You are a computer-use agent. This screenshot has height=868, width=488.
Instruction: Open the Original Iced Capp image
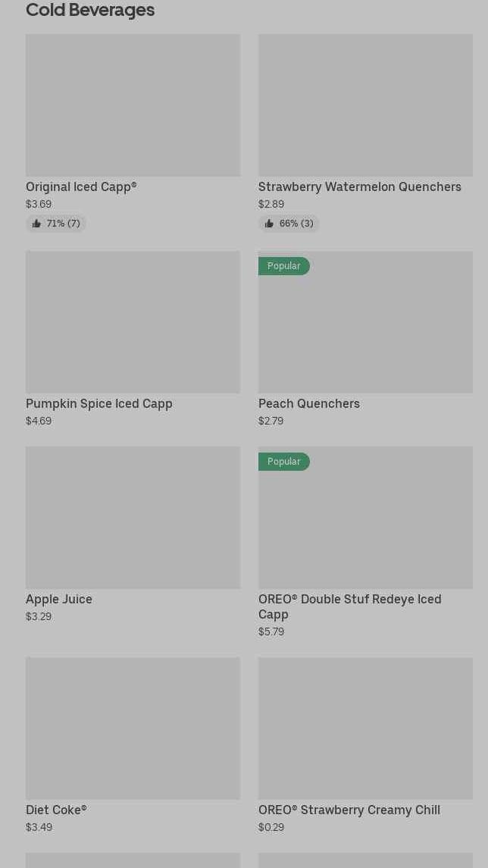[133, 105]
